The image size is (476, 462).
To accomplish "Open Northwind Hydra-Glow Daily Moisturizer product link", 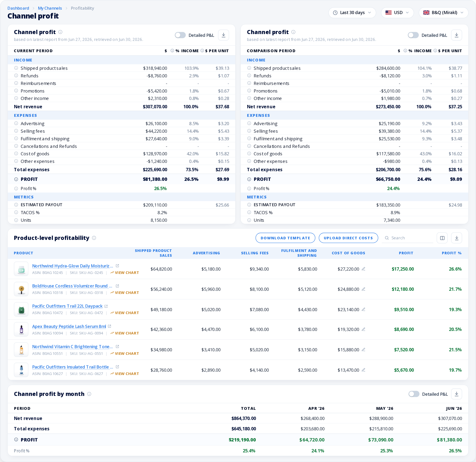I will tap(73, 266).
